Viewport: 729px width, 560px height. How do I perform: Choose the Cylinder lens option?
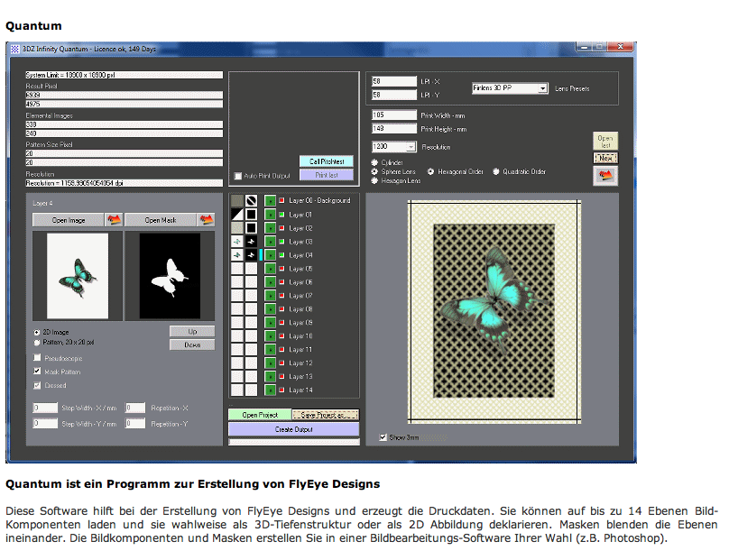pos(375,162)
